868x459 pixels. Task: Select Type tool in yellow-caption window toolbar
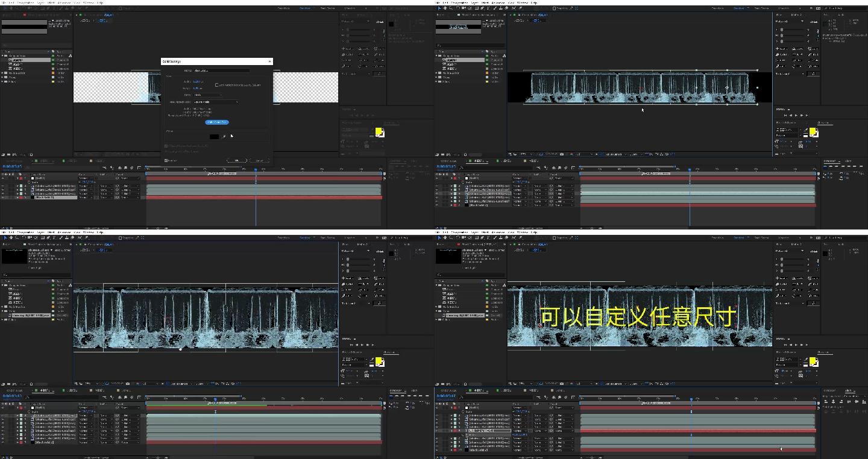(x=488, y=237)
